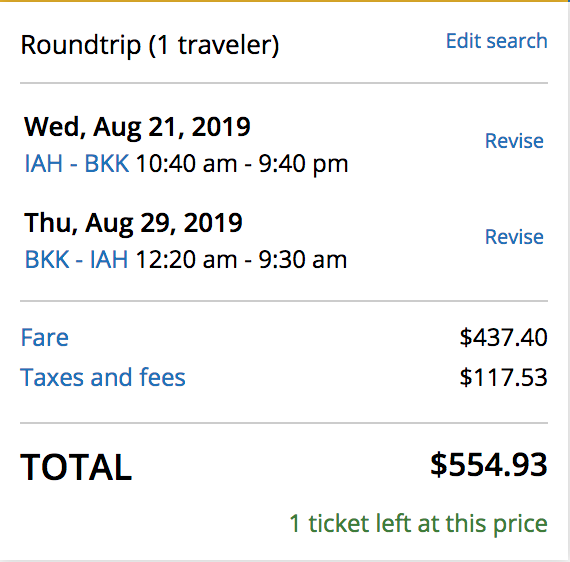The height and width of the screenshot is (562, 570).
Task: Click the (1 traveler) text
Action: point(214,45)
